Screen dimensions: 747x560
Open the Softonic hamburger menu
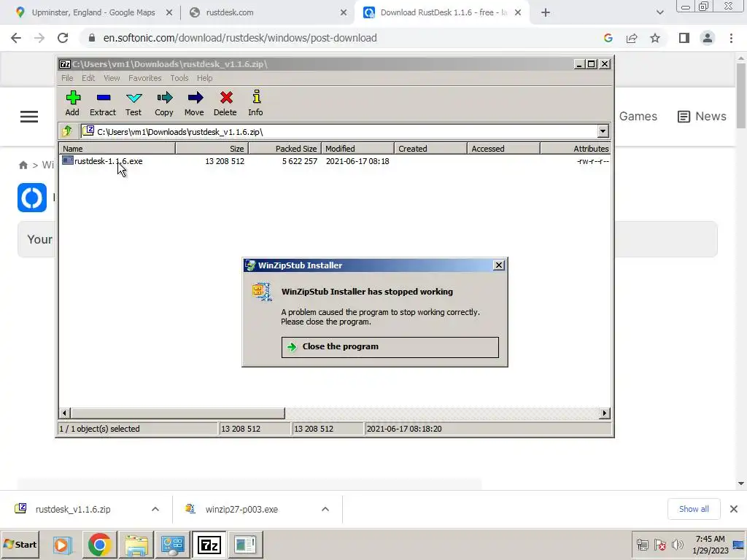click(29, 117)
